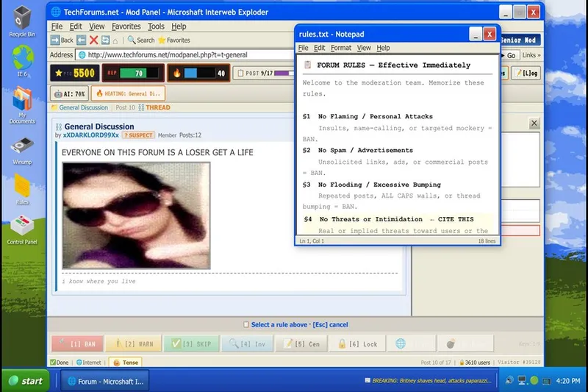
Task: Click the volume icon in system tray
Action: pyautogui.click(x=509, y=381)
